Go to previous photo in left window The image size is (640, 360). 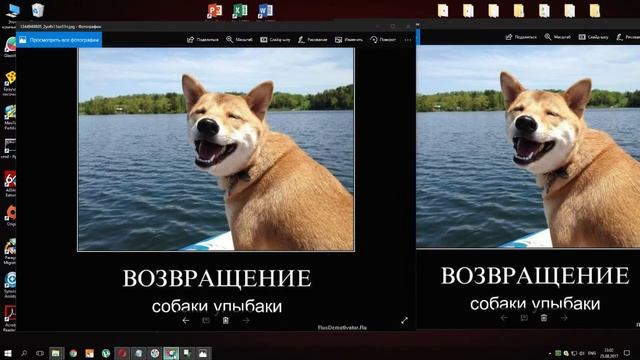coord(186,321)
